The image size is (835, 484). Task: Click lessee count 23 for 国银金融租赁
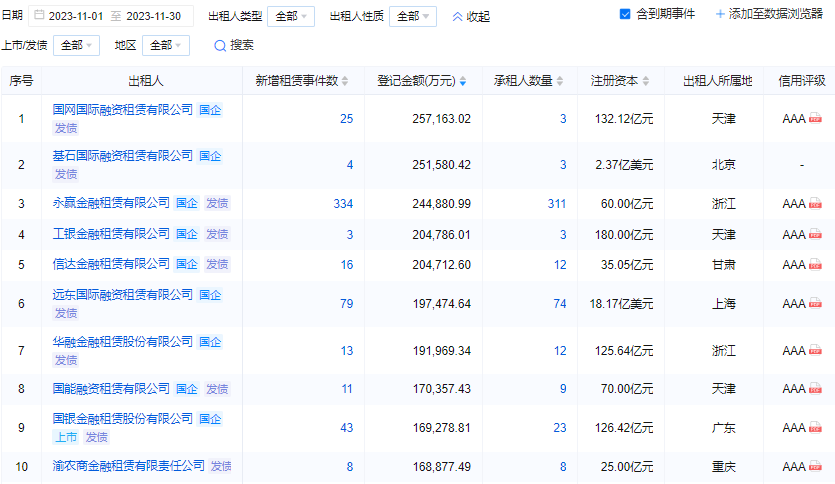(x=560, y=428)
